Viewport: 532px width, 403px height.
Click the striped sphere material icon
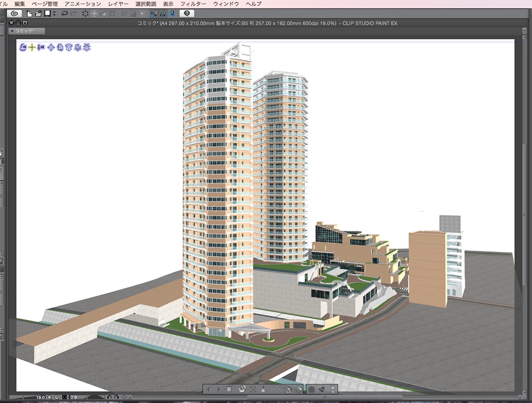311,389
